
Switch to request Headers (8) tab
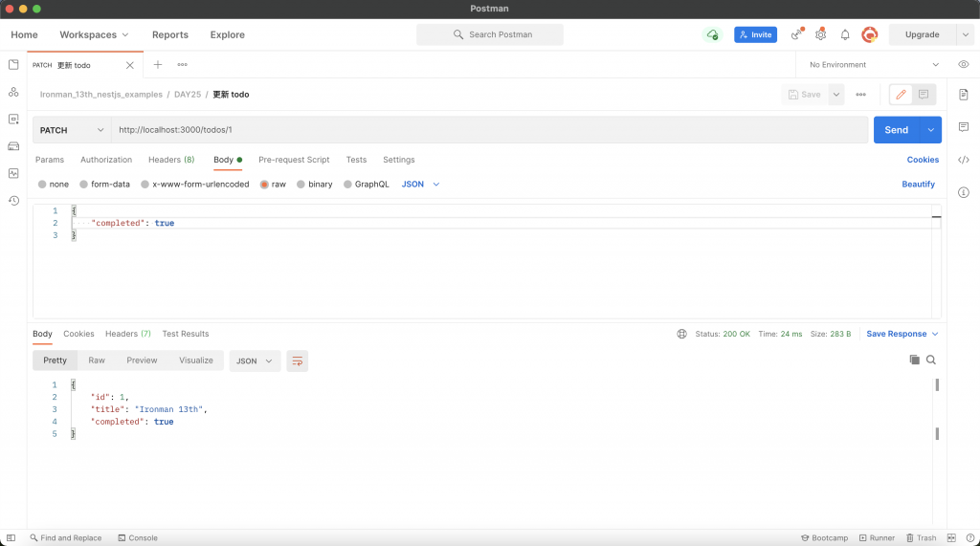tap(171, 160)
